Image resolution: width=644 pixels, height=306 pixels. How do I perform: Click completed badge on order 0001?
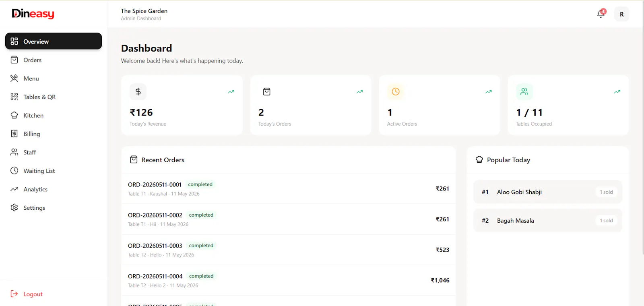coord(200,184)
